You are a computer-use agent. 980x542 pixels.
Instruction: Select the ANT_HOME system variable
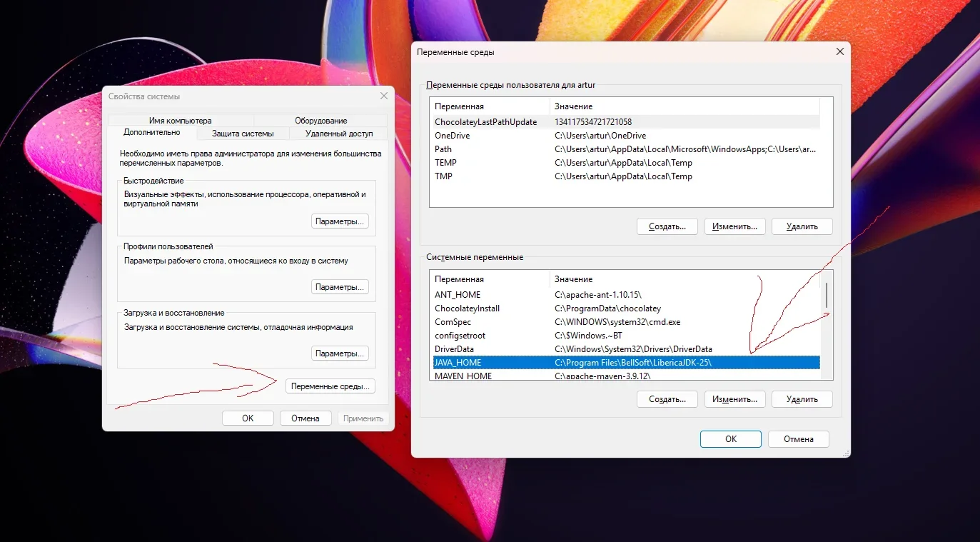point(626,295)
